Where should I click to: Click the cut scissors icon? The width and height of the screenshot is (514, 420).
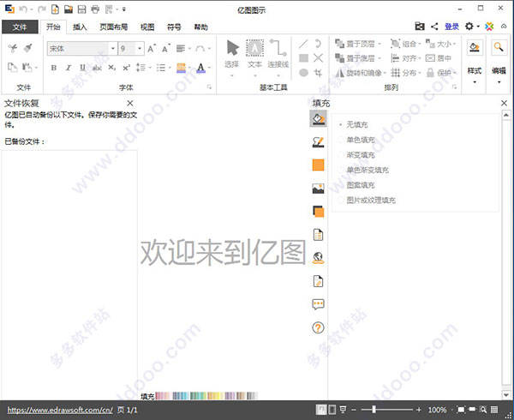13,48
